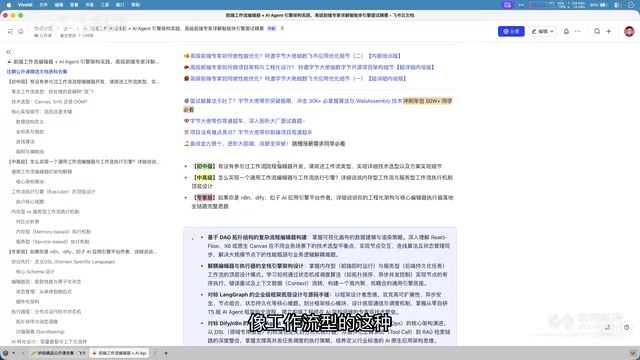Viewport: 640px width, 360px height.
Task: Open the 编辑 mode dropdown
Action: coord(542,31)
